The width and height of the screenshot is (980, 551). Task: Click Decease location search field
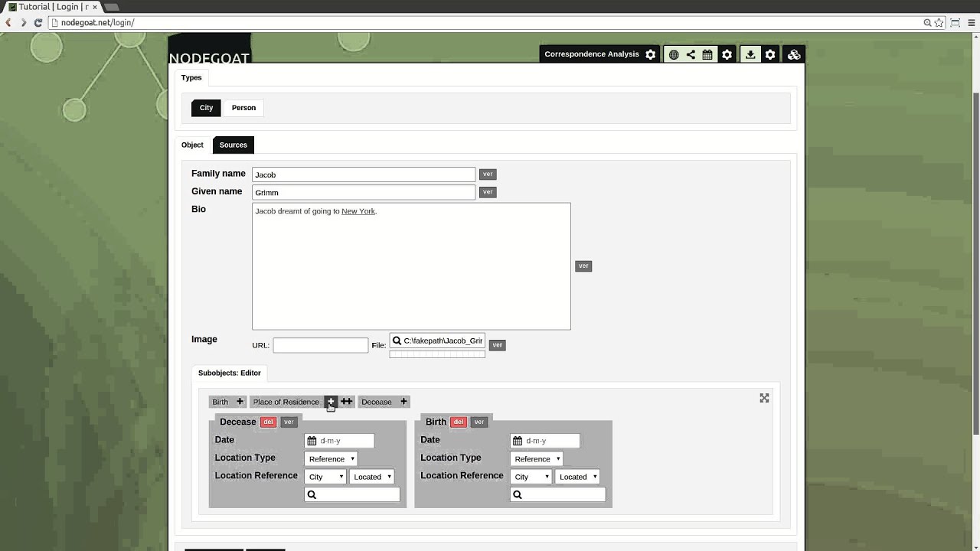352,494
